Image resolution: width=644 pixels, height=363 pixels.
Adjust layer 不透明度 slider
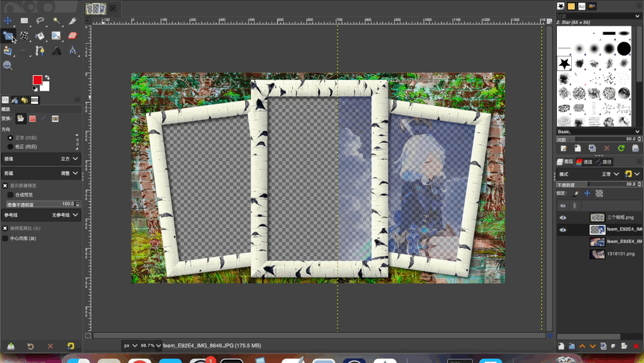click(599, 184)
